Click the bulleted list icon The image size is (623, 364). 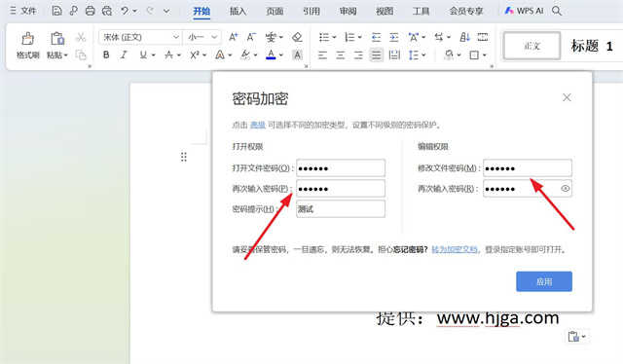pyautogui.click(x=324, y=37)
